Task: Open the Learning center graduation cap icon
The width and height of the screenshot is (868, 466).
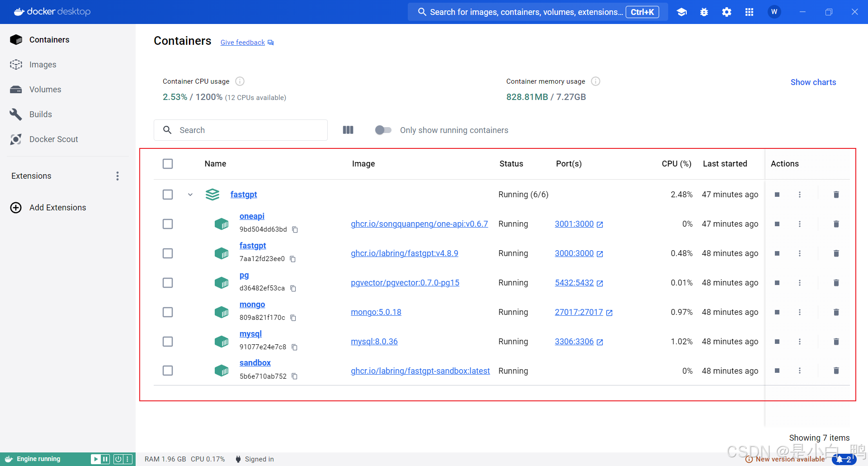Action: tap(682, 12)
